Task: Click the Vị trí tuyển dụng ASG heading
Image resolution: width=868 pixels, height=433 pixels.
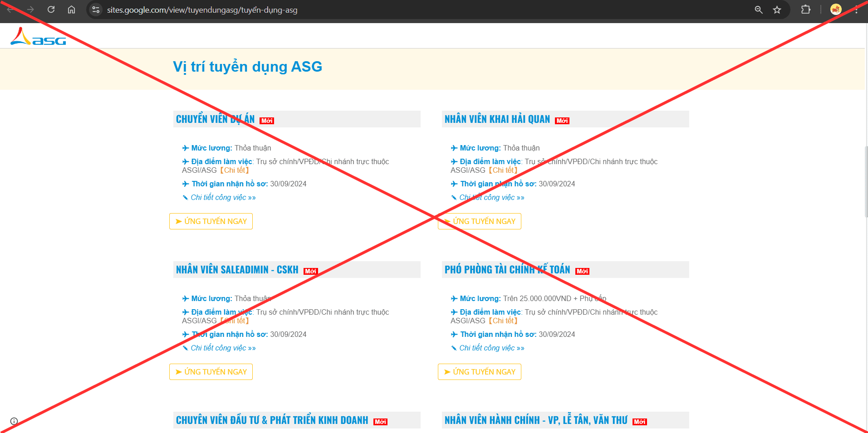Action: pos(248,67)
